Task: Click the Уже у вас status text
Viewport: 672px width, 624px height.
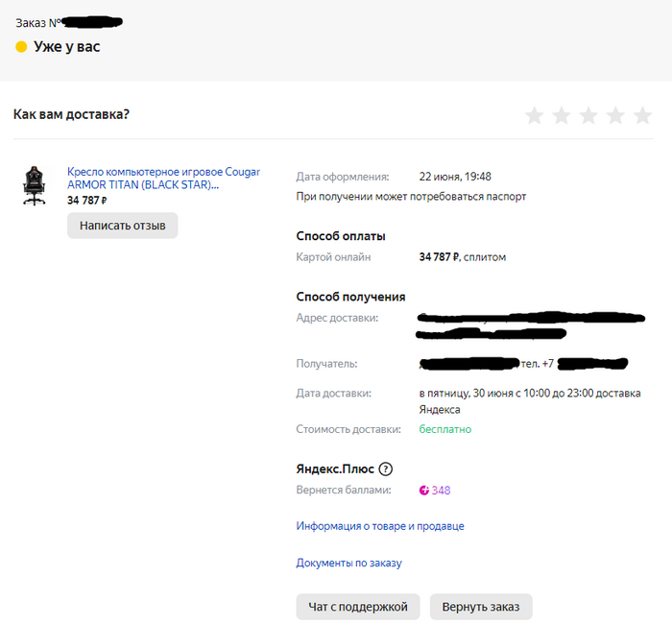Action: [67, 46]
